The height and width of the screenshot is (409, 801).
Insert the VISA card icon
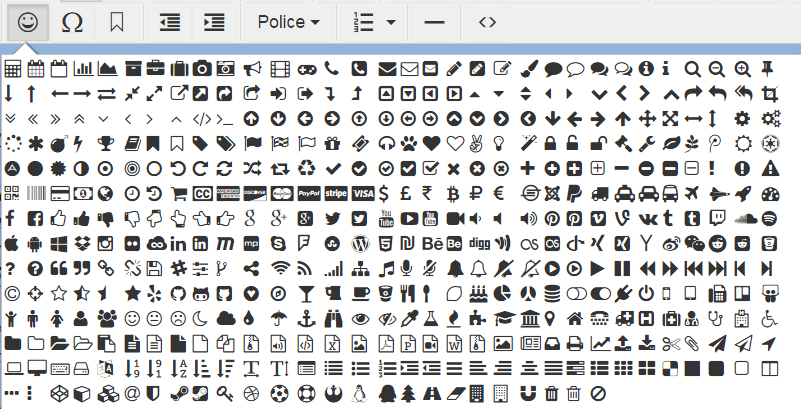pos(363,194)
